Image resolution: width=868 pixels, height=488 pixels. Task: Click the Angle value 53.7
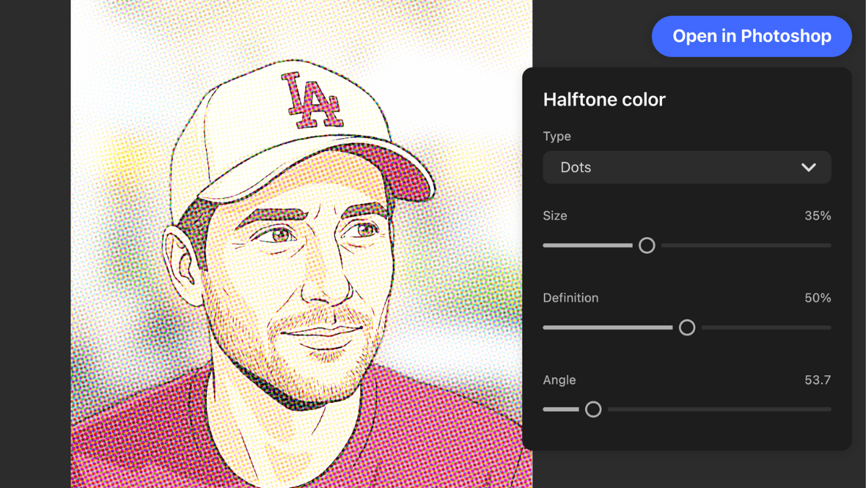817,380
